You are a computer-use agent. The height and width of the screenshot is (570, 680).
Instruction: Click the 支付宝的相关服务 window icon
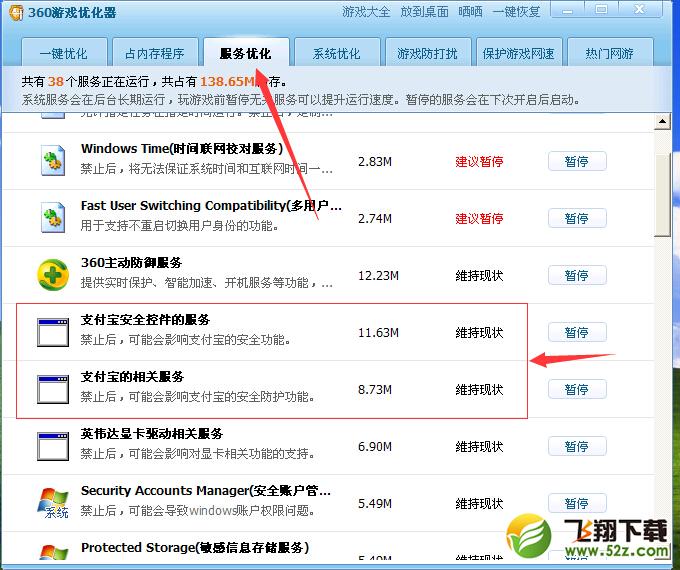[x=52, y=390]
